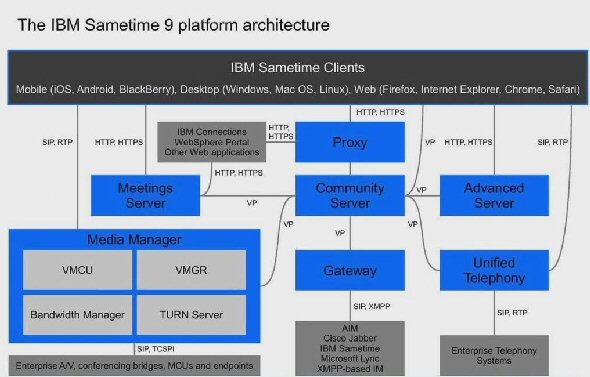Viewport: 590px width, 377px height.
Task: Select the Proxy box
Action: [350, 142]
